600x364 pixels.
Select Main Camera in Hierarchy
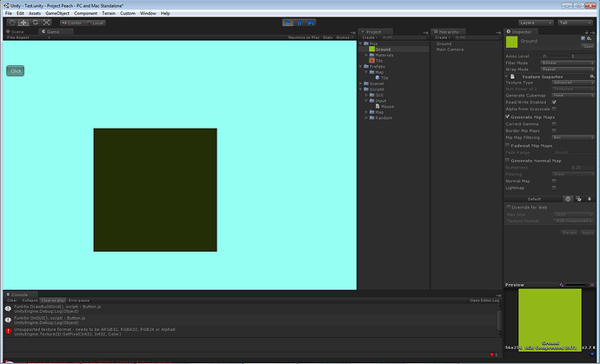pos(450,50)
